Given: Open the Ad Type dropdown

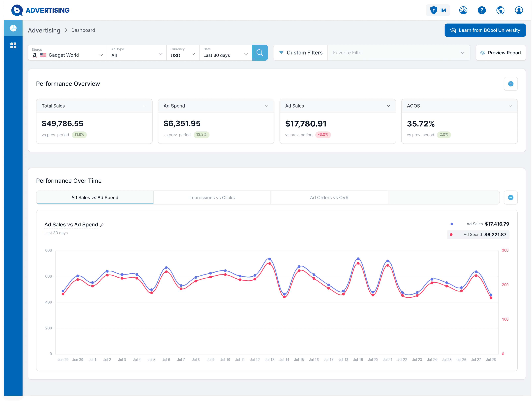Looking at the screenshot, I should tap(137, 53).
